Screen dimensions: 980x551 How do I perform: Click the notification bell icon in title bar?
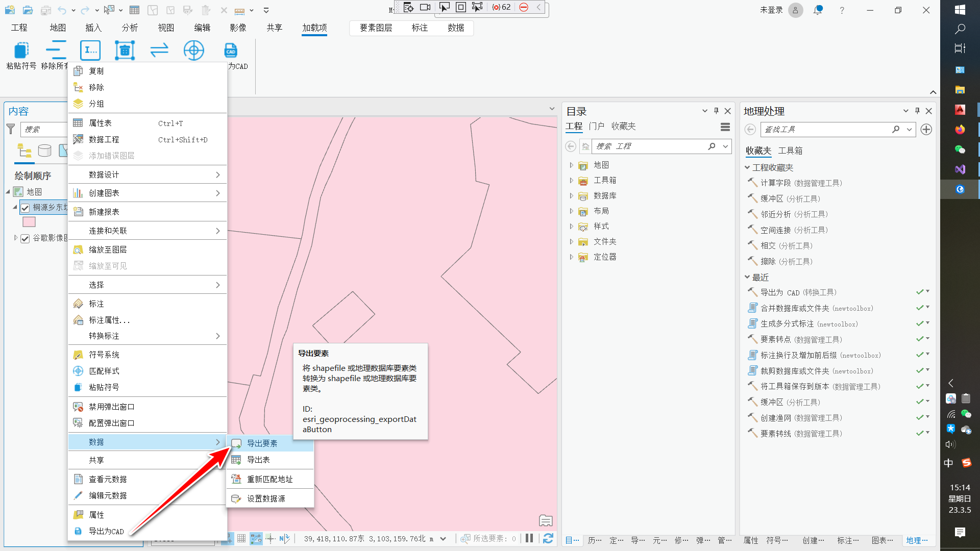coord(818,10)
